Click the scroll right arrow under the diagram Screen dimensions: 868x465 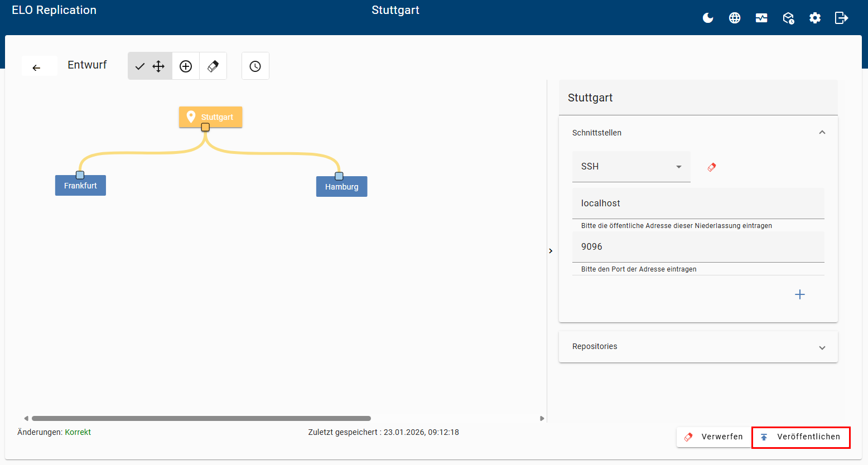542,418
